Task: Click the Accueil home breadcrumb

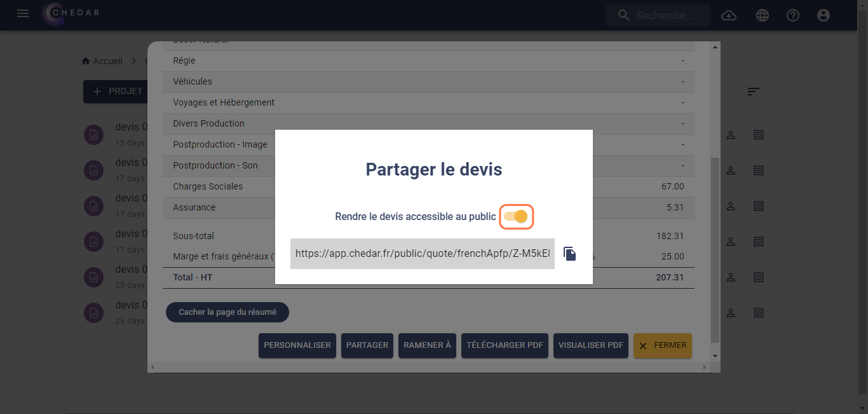Action: [x=102, y=61]
